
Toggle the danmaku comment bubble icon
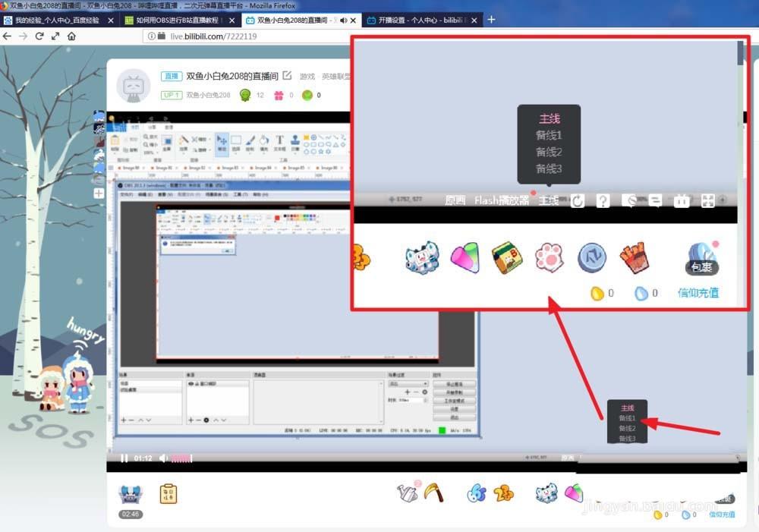(x=656, y=200)
